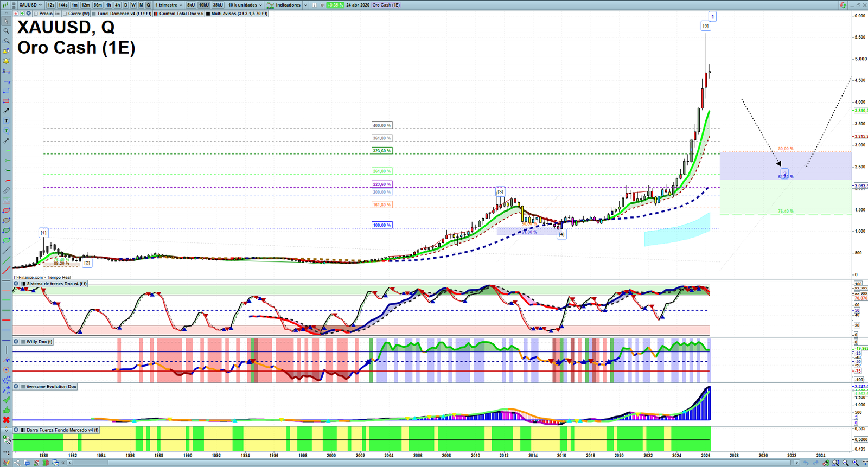Toggle the Precio checkbox
This screenshot has width=868, height=467.
point(36,14)
